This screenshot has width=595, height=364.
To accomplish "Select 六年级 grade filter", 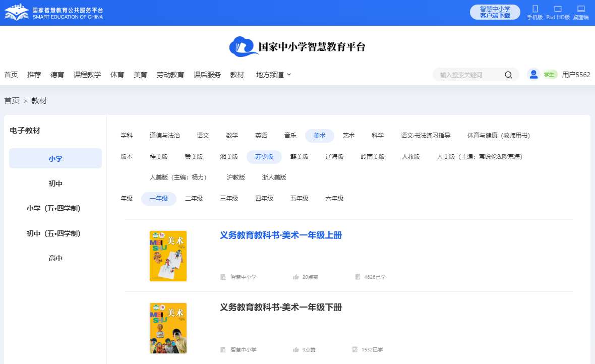I will click(x=335, y=199).
